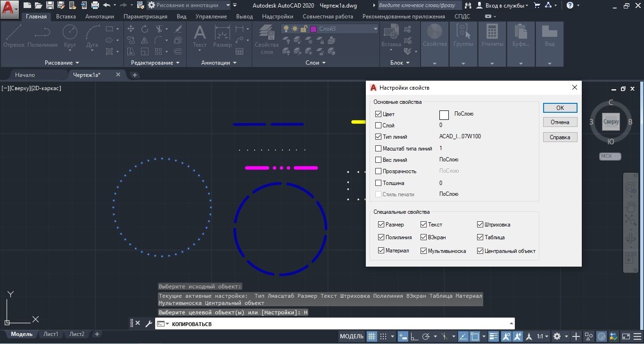The width and height of the screenshot is (644, 344).
Task: Uncheck the Штриховка checkbox
Action: coord(480,225)
